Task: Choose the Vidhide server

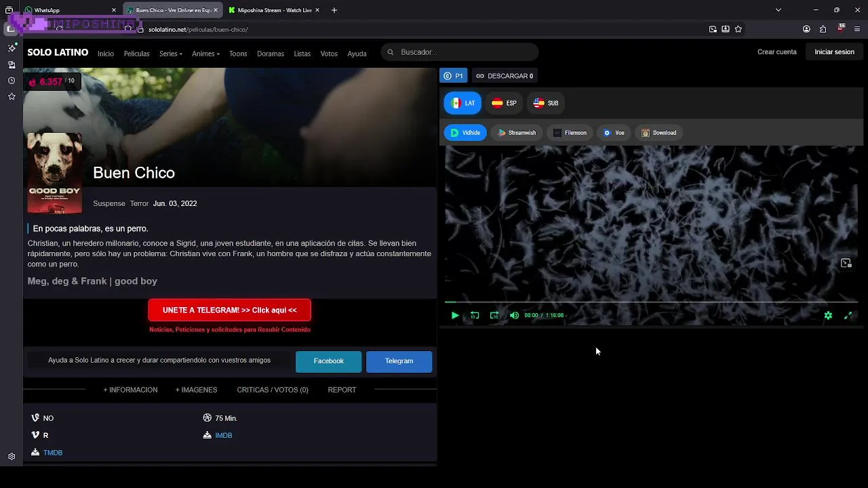Action: point(465,133)
